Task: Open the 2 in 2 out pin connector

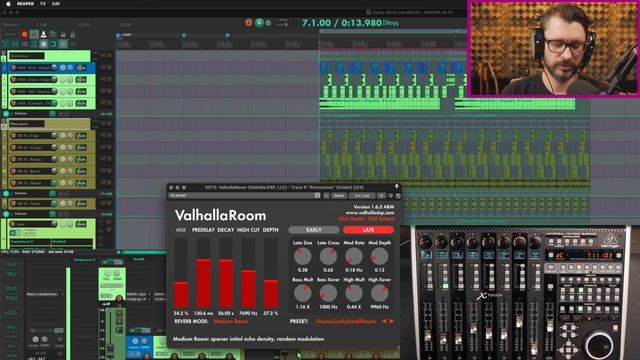Action: pos(362,196)
